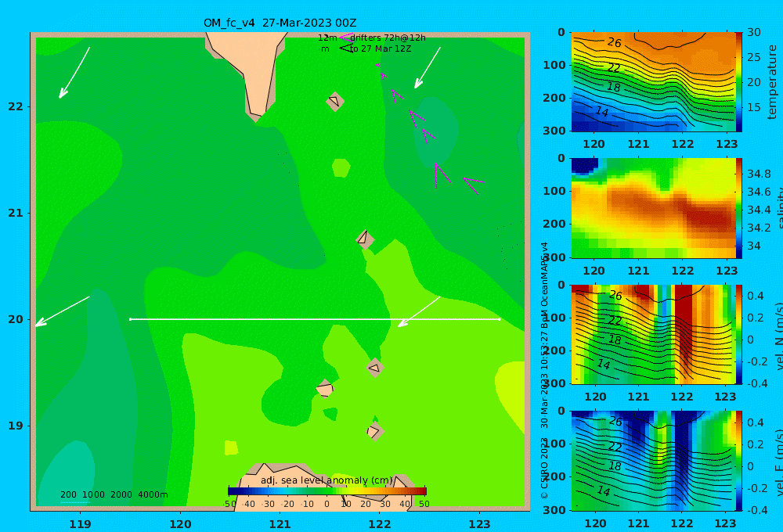
Task: Click the latitude label 20 on the main map
Action: (x=16, y=319)
